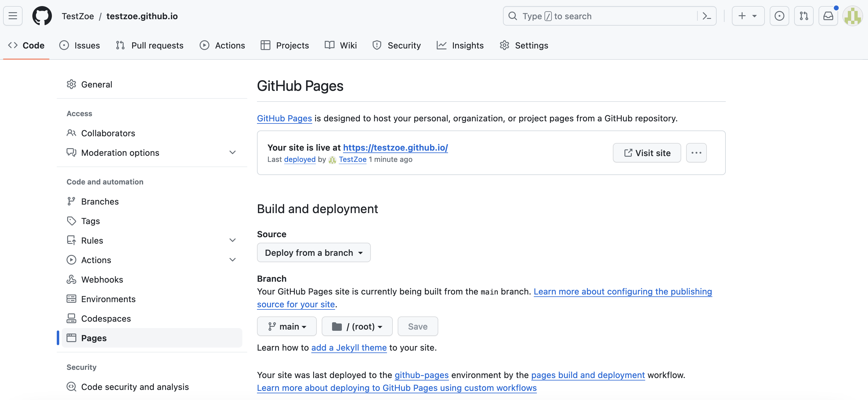868x400 pixels.
Task: Switch to the Insights tab
Action: coord(460,45)
